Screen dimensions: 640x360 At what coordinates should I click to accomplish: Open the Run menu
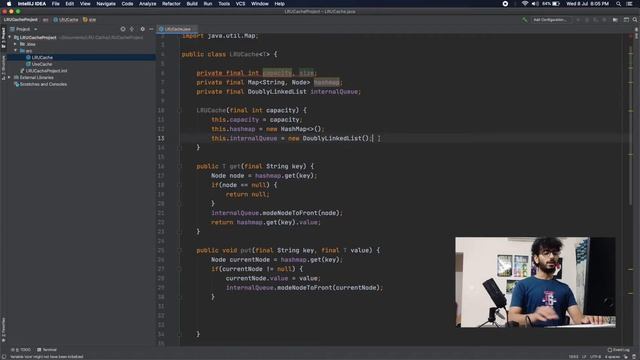[x=208, y=4]
